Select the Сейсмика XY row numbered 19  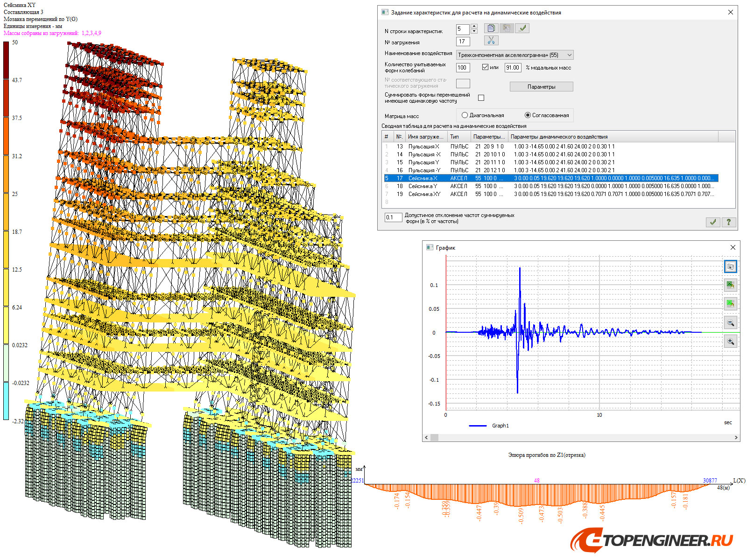pos(551,194)
